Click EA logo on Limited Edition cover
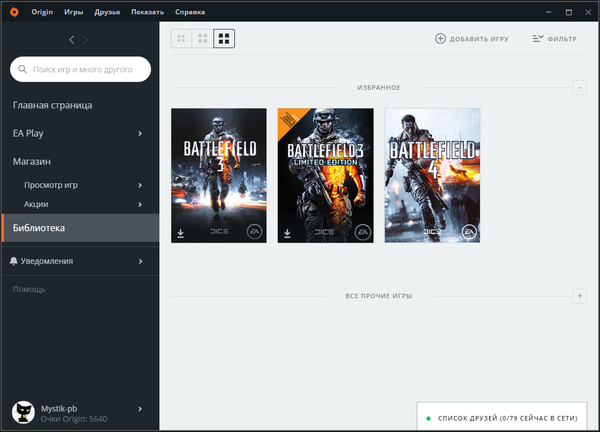Image resolution: width=600 pixels, height=432 pixels. click(x=362, y=232)
